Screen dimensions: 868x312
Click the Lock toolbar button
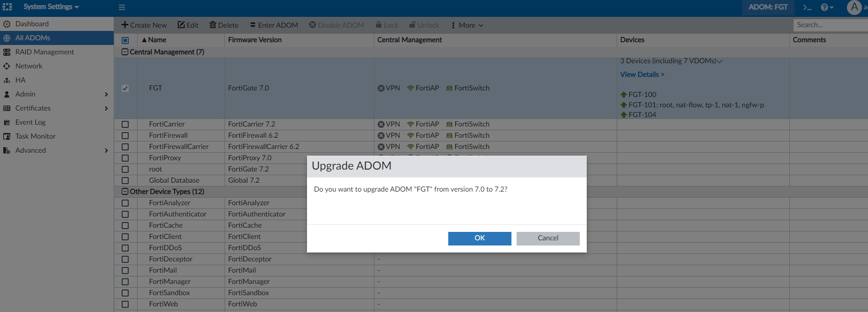tap(387, 25)
